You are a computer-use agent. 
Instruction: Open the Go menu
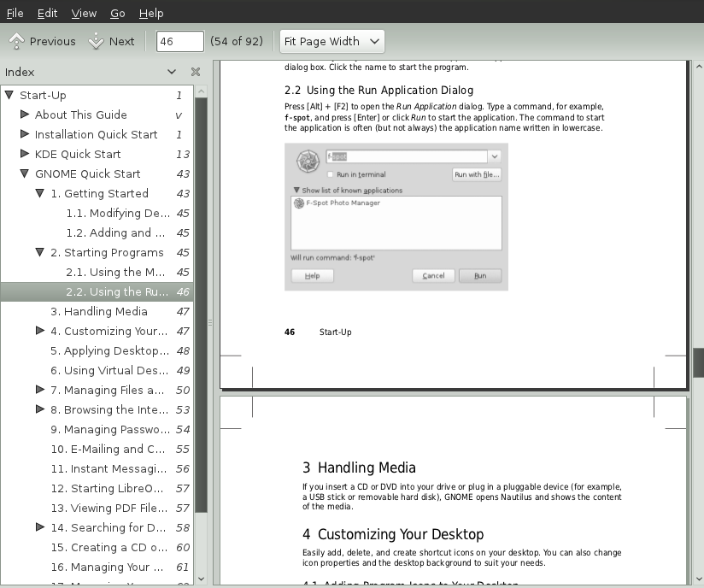(x=118, y=14)
